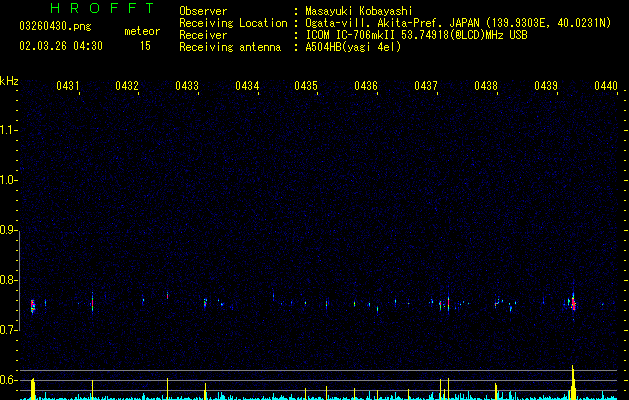
Task: Click the 0432 time marker
Action: pyautogui.click(x=127, y=86)
